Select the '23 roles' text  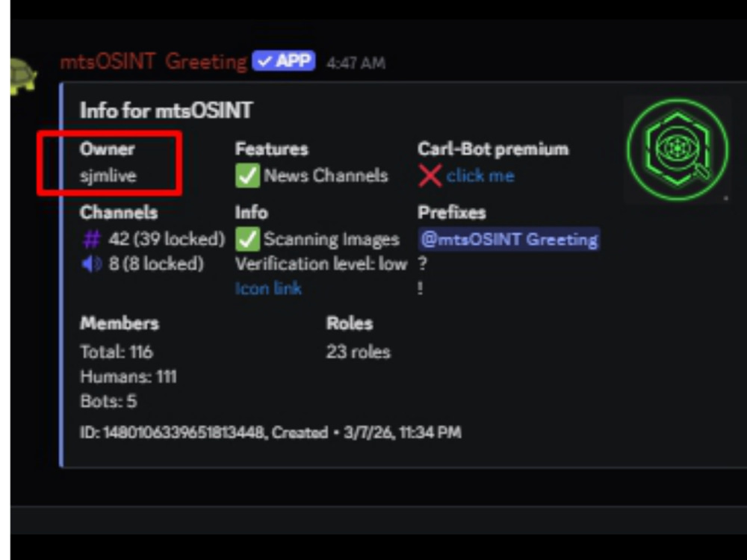[x=359, y=352]
